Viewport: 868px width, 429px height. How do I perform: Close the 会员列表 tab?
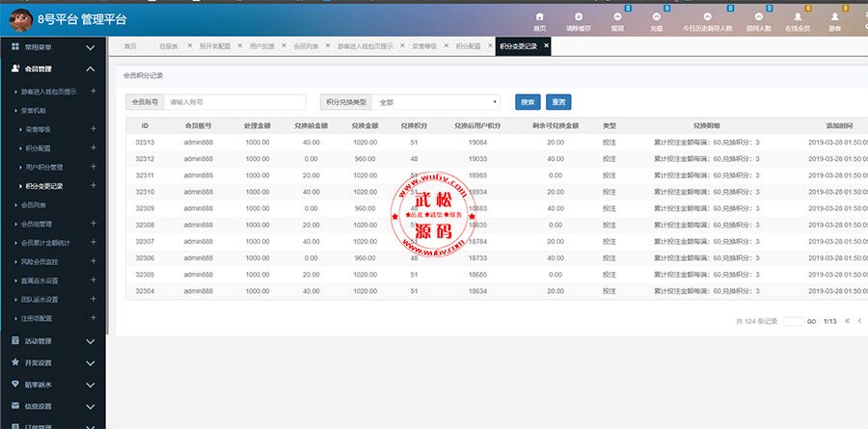[x=328, y=46]
